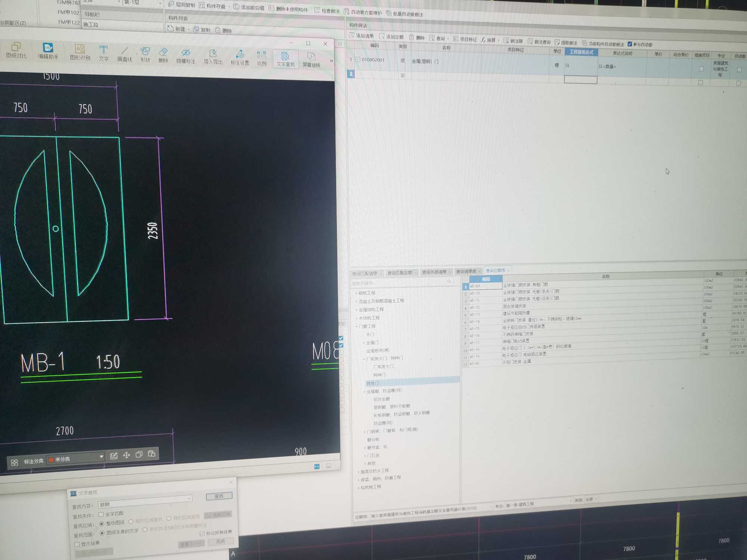
Task: Open the 图纸对比 drawing compare tool
Action: tap(16, 50)
